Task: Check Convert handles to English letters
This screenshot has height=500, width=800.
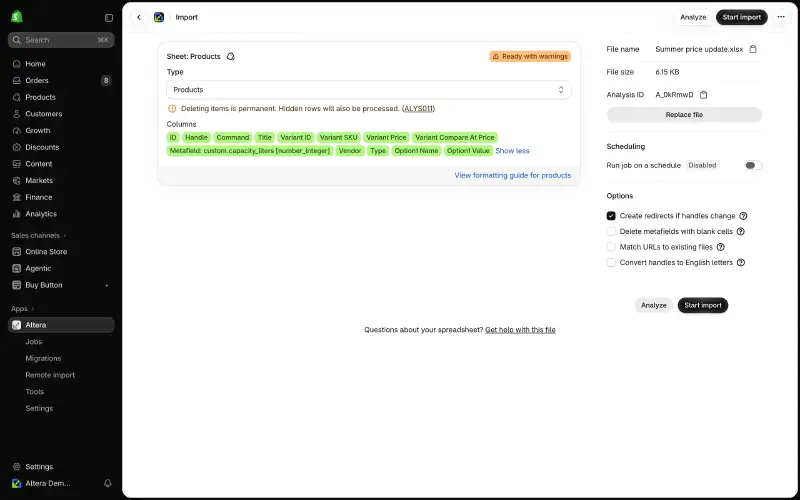Action: pyautogui.click(x=611, y=263)
